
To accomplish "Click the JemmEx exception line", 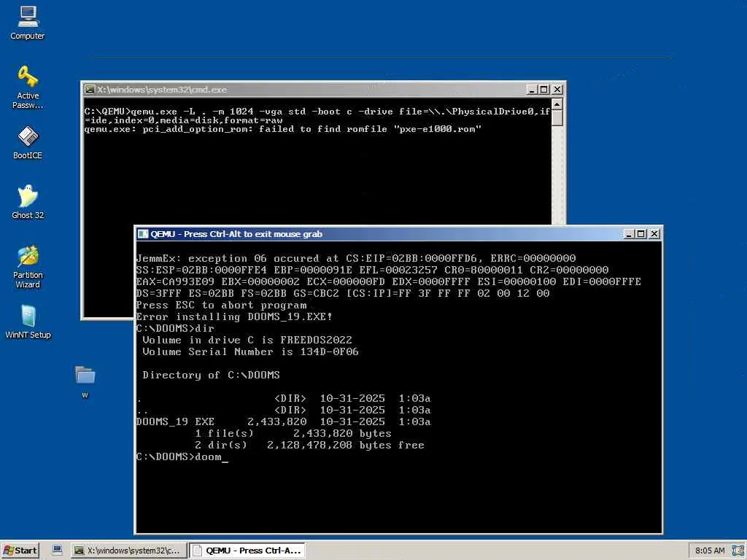I will tap(356, 259).
